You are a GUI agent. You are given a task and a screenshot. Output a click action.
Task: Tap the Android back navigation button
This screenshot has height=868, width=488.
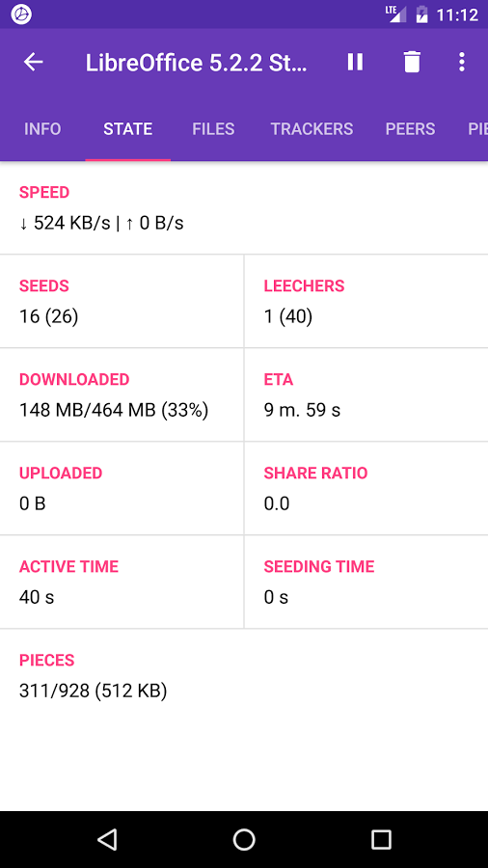(107, 839)
